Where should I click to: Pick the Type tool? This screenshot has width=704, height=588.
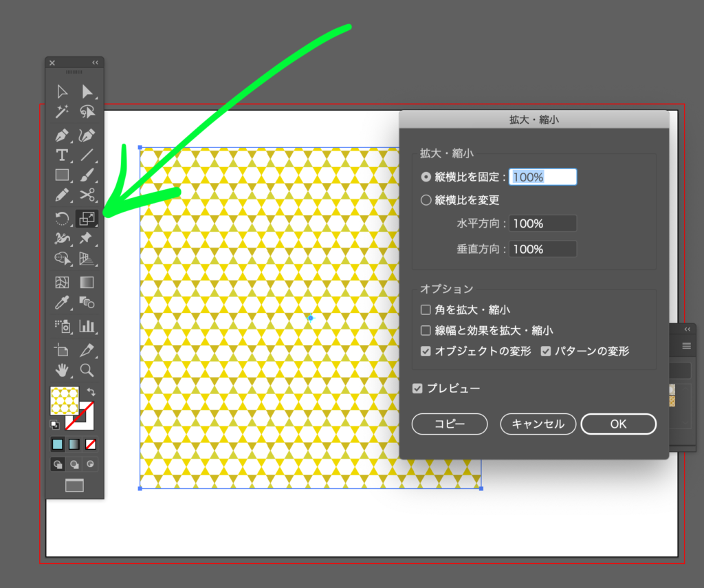click(x=62, y=155)
